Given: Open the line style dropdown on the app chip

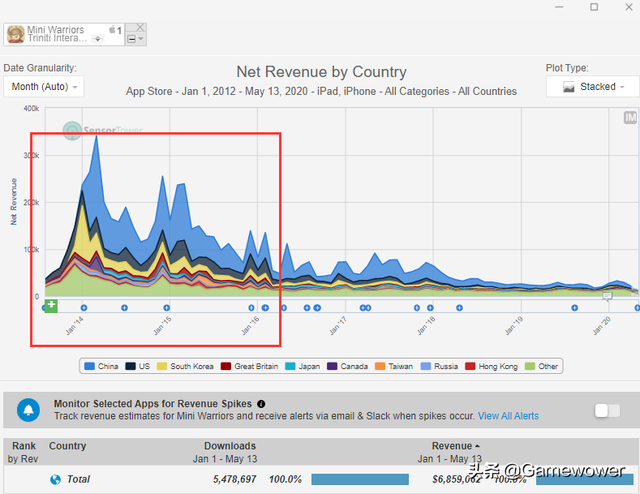Looking at the screenshot, I should click(x=136, y=39).
